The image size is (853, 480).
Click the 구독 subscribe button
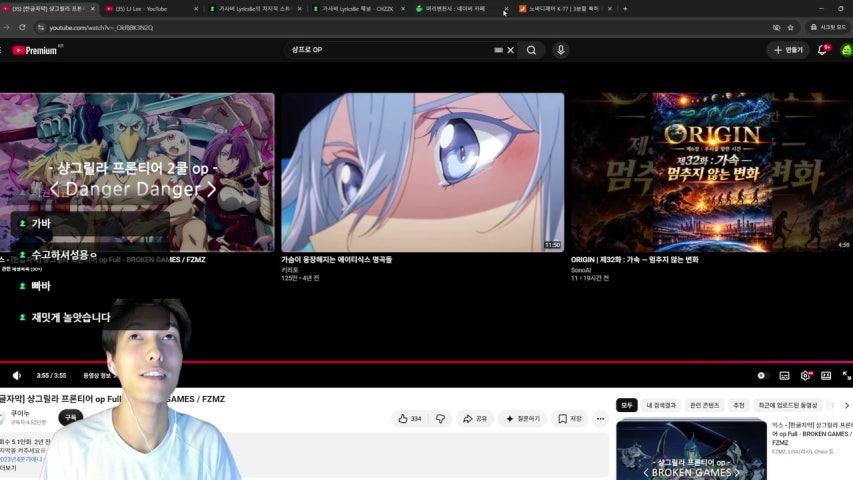pos(71,417)
